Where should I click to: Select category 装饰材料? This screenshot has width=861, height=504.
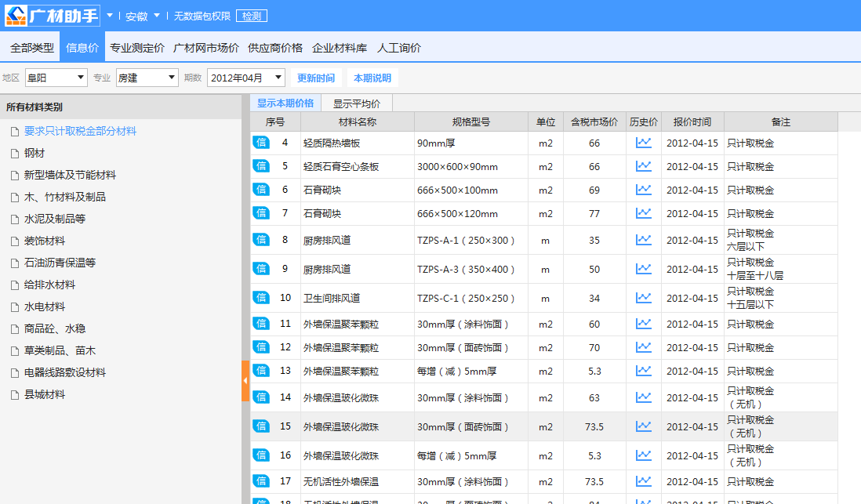coord(45,241)
